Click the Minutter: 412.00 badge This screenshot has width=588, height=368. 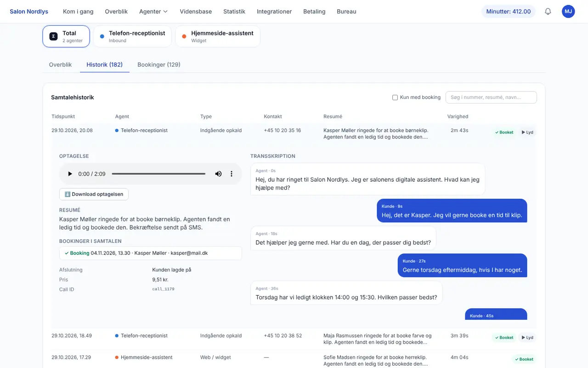pos(509,11)
